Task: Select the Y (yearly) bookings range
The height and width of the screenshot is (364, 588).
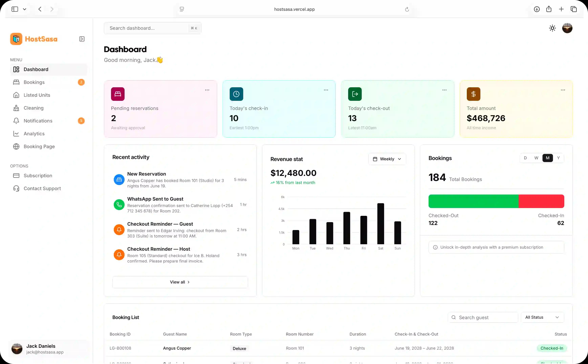Action: (x=558, y=158)
